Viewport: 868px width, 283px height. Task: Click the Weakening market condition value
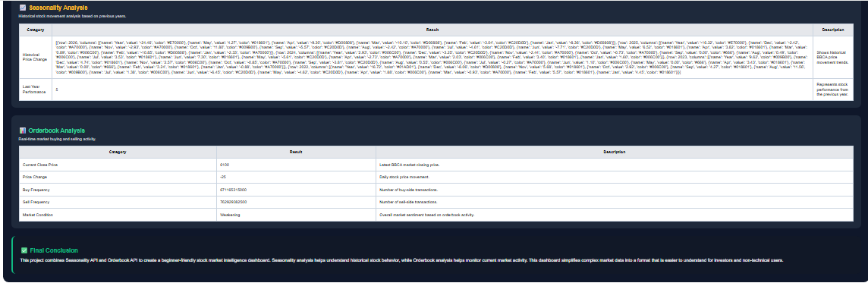tap(231, 214)
